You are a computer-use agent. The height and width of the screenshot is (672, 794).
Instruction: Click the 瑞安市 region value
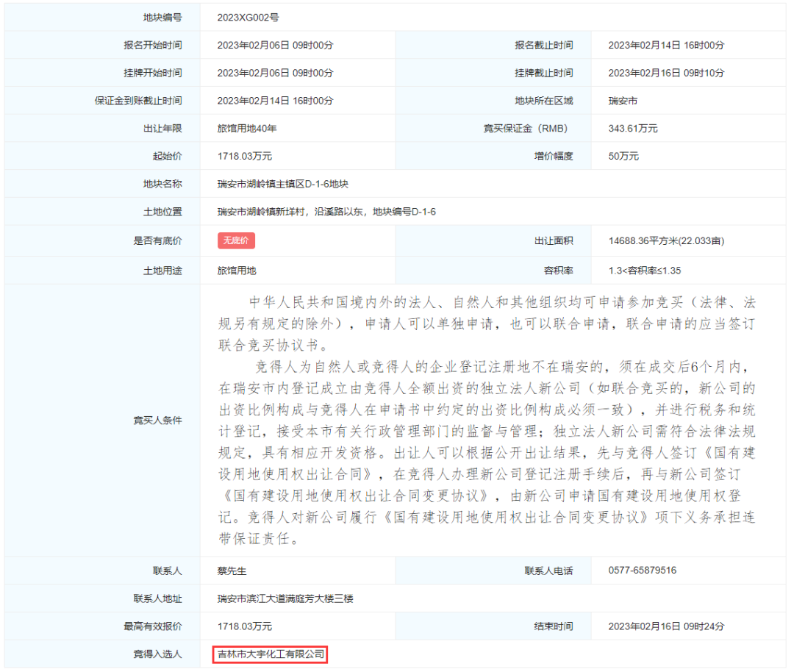(623, 101)
